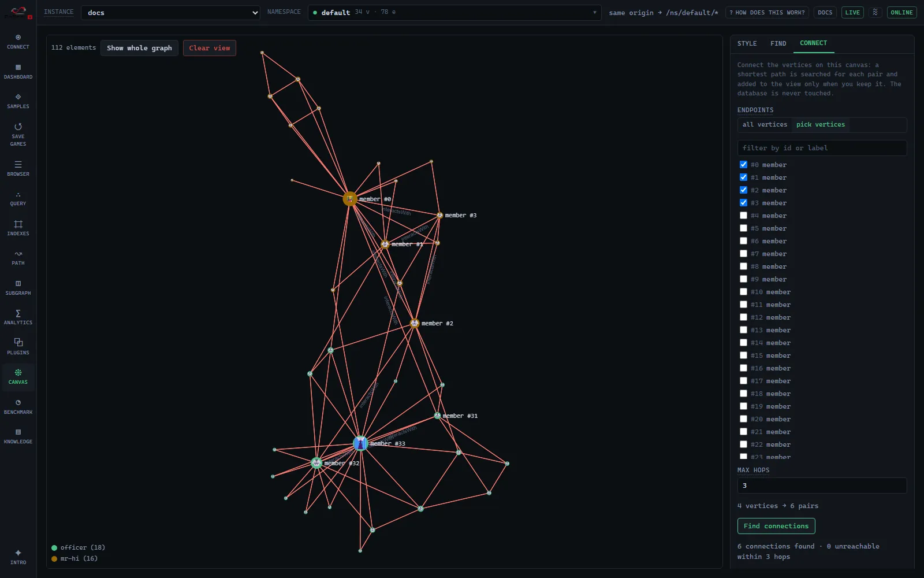
Task: Click the ONLINE status button
Action: point(901,13)
